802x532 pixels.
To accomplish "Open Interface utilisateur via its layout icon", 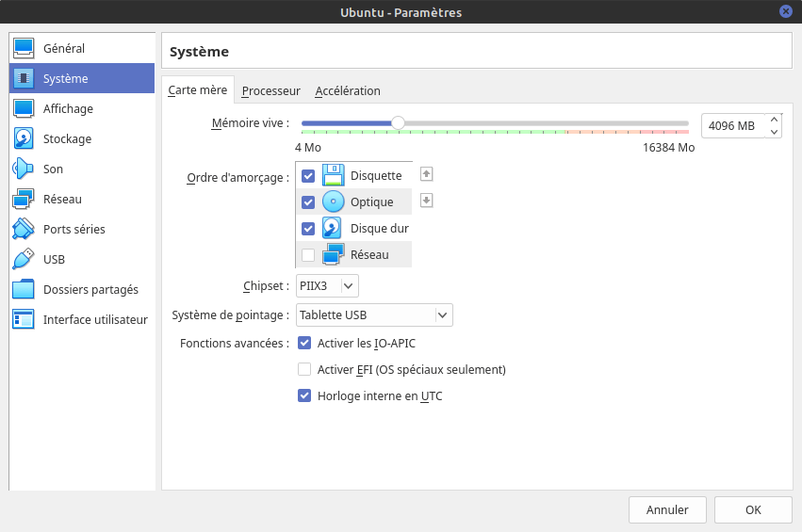I will (24, 319).
